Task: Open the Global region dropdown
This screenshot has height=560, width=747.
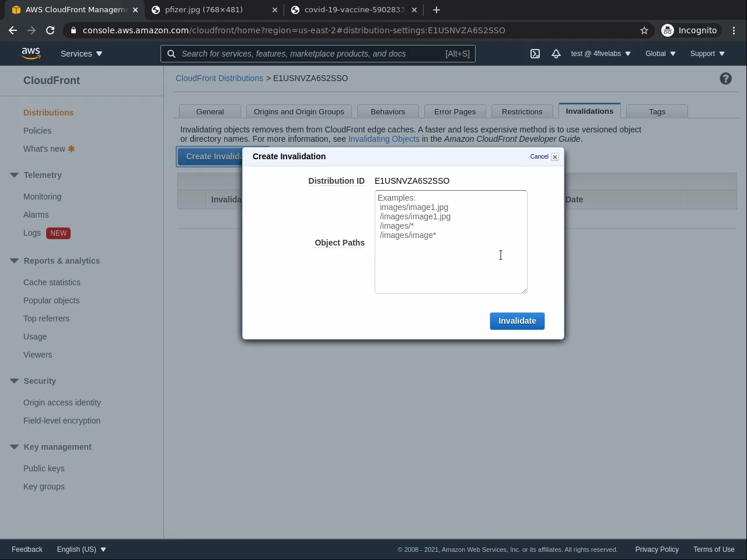Action: (661, 54)
